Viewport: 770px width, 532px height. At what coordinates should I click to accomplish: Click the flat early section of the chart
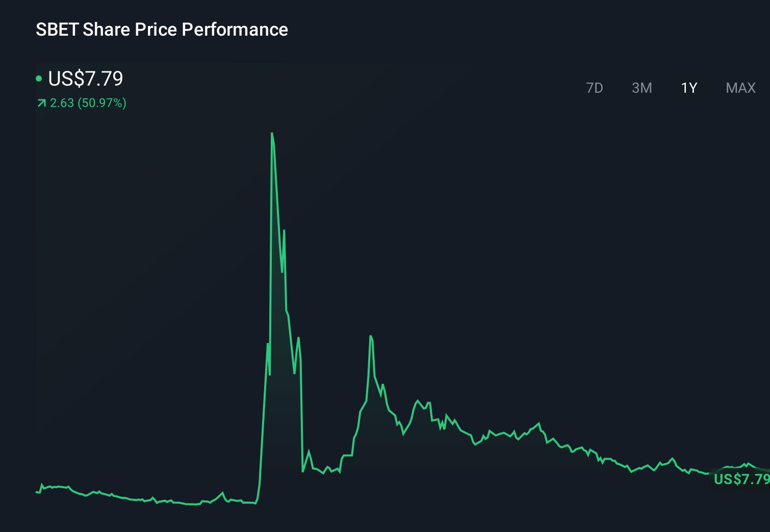pyautogui.click(x=127, y=497)
